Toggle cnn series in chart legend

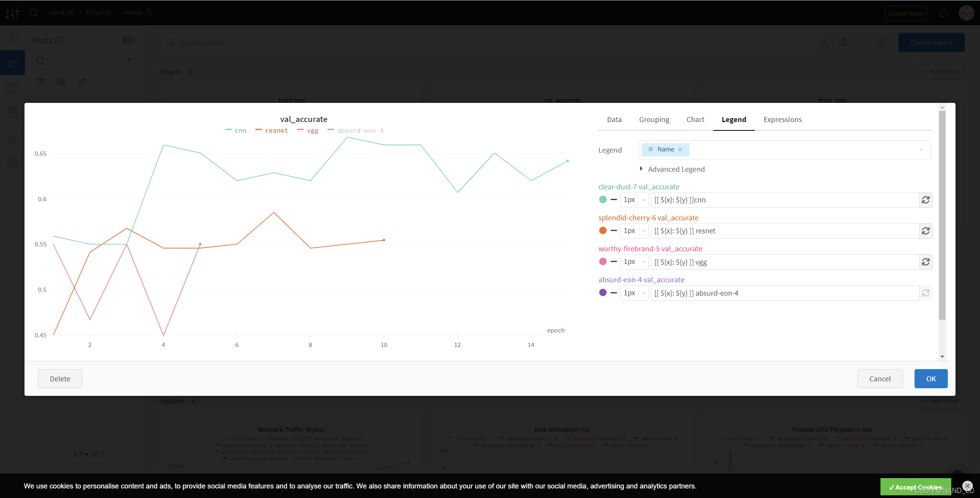point(240,130)
